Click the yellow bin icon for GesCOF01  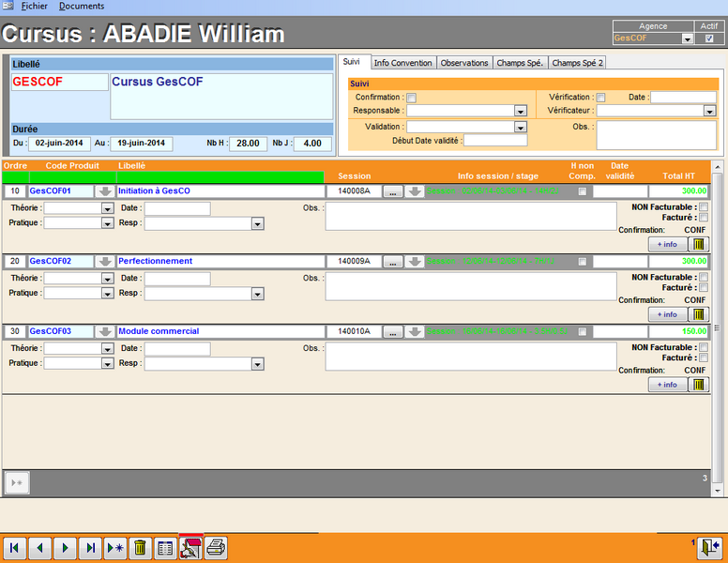click(x=699, y=244)
